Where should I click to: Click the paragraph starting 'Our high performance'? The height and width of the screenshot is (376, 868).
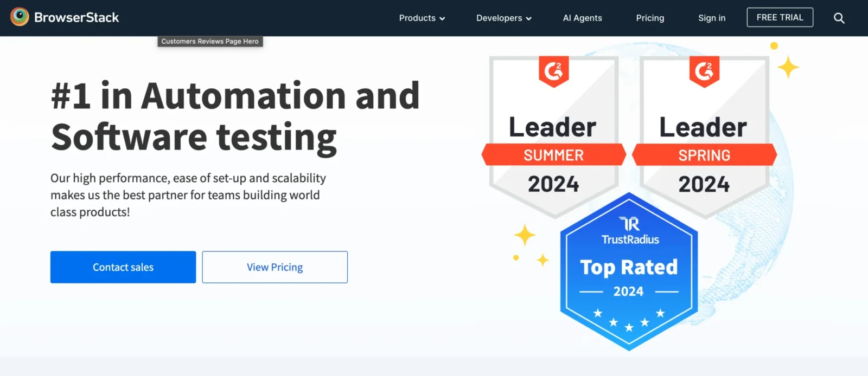pyautogui.click(x=188, y=195)
